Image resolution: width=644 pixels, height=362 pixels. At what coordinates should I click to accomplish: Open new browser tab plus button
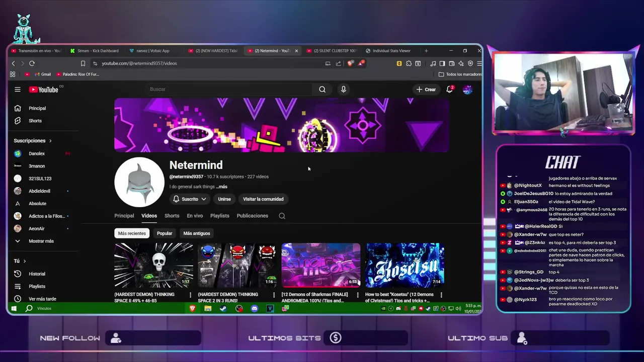point(426,51)
